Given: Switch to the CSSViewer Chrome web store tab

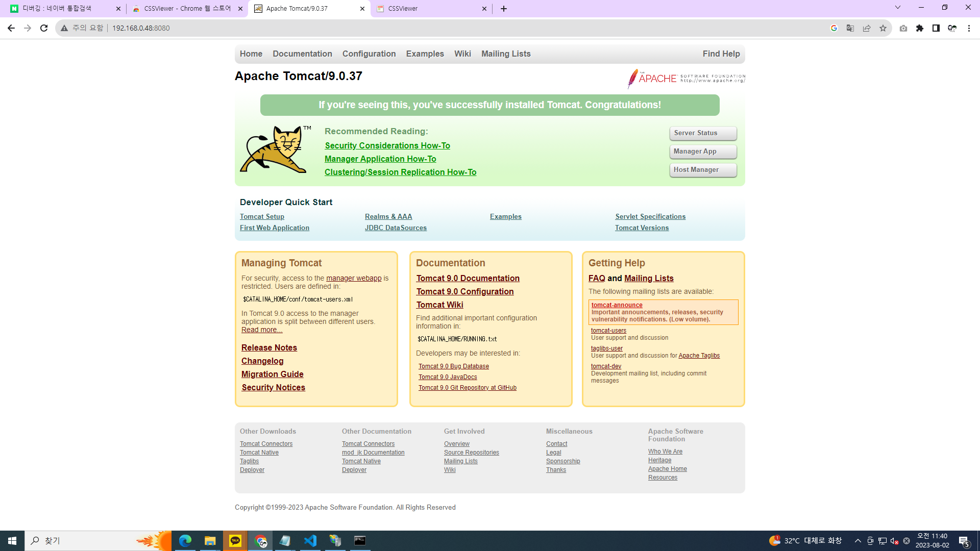Looking at the screenshot, I should pos(187,9).
